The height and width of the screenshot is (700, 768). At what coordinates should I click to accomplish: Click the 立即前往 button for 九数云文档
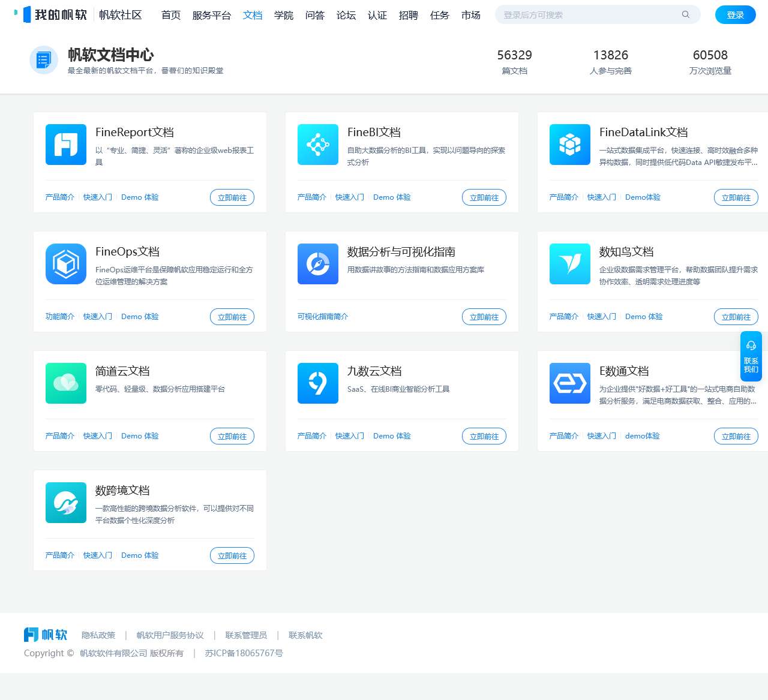click(x=484, y=436)
